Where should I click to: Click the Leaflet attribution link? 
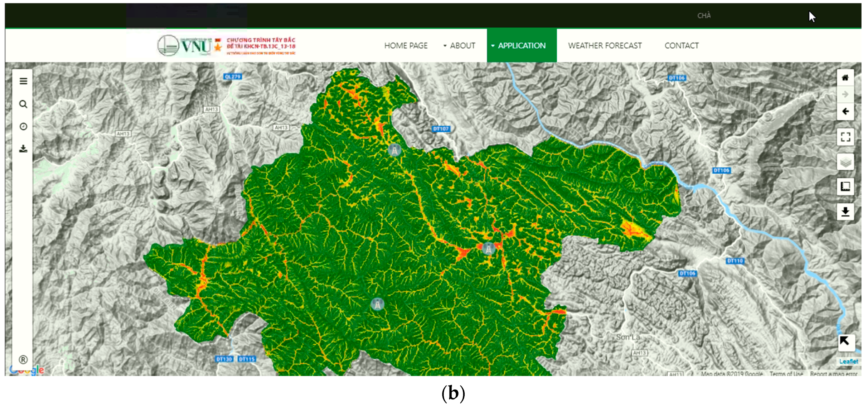pyautogui.click(x=848, y=361)
